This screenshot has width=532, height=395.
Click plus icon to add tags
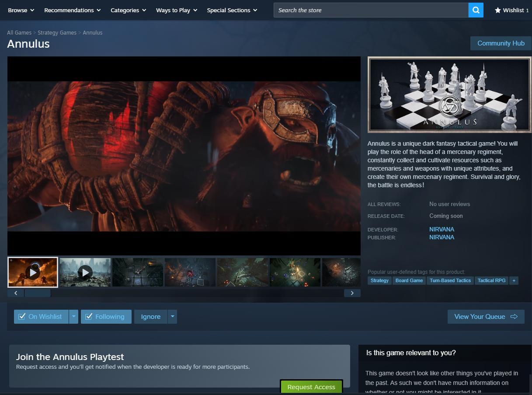(514, 280)
